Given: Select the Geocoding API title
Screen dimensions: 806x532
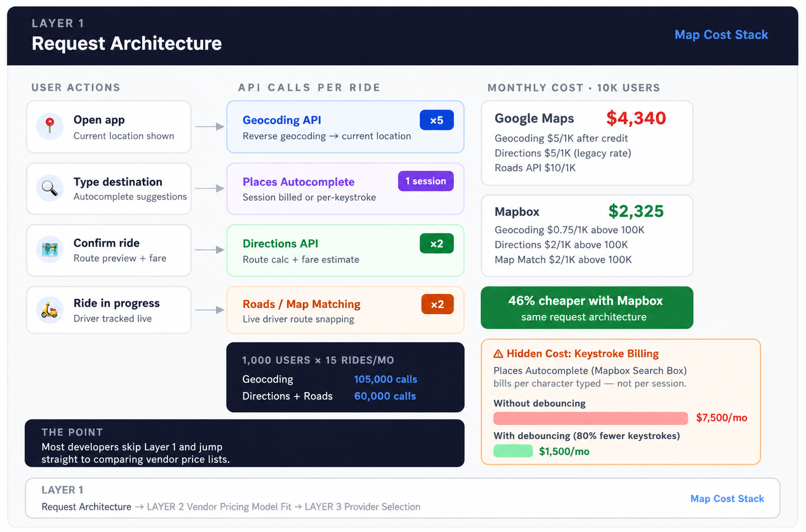Looking at the screenshot, I should [282, 120].
